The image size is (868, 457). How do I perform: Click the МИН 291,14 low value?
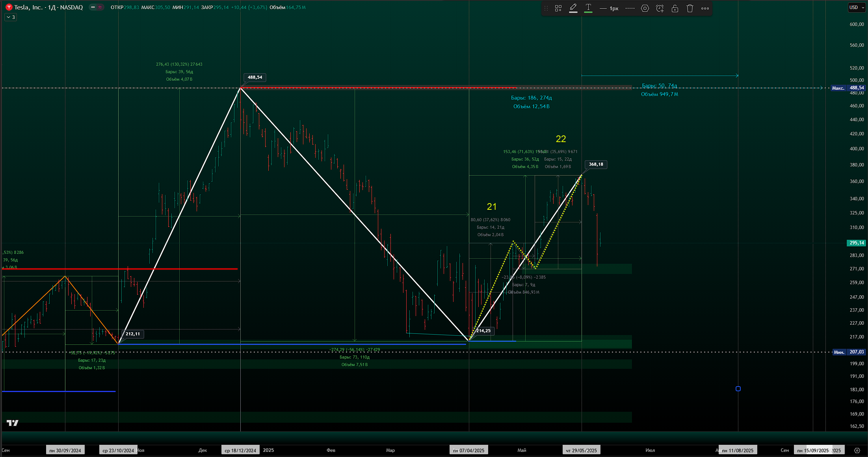click(186, 7)
